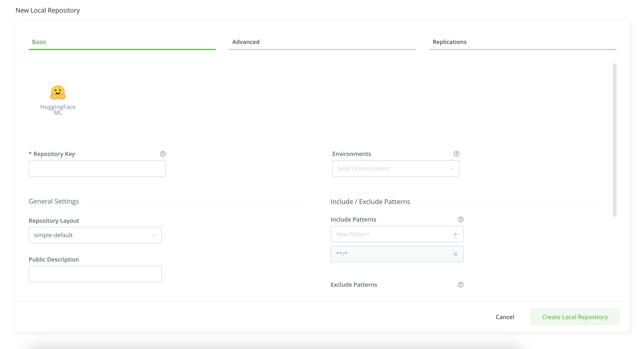Image resolution: width=644 pixels, height=349 pixels.
Task: Click the Environments dropdown chevron arrow
Action: coord(451,169)
